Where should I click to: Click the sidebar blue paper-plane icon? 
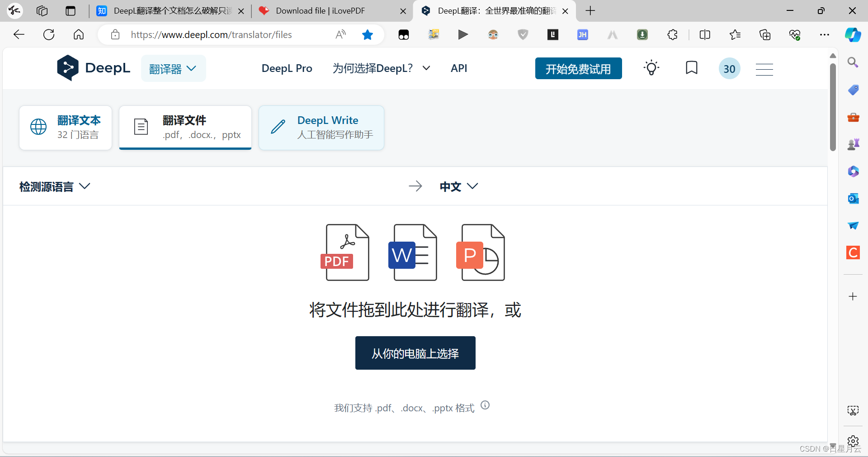tap(853, 225)
